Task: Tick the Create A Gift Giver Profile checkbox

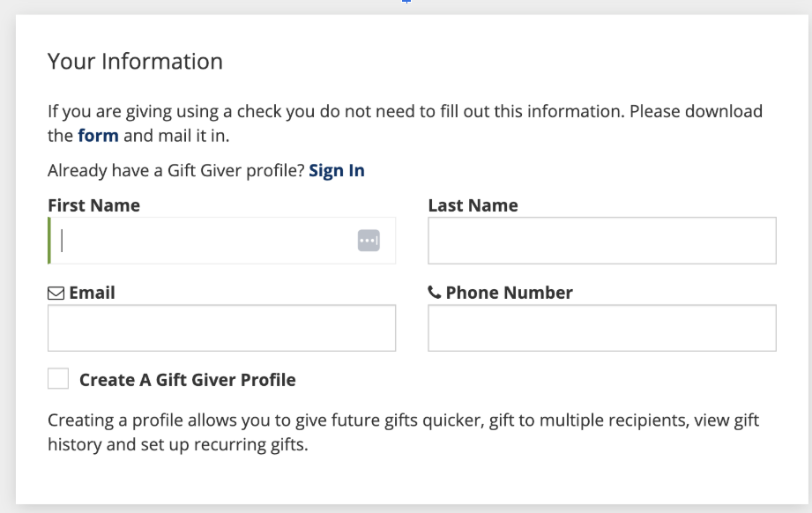Action: [x=58, y=379]
